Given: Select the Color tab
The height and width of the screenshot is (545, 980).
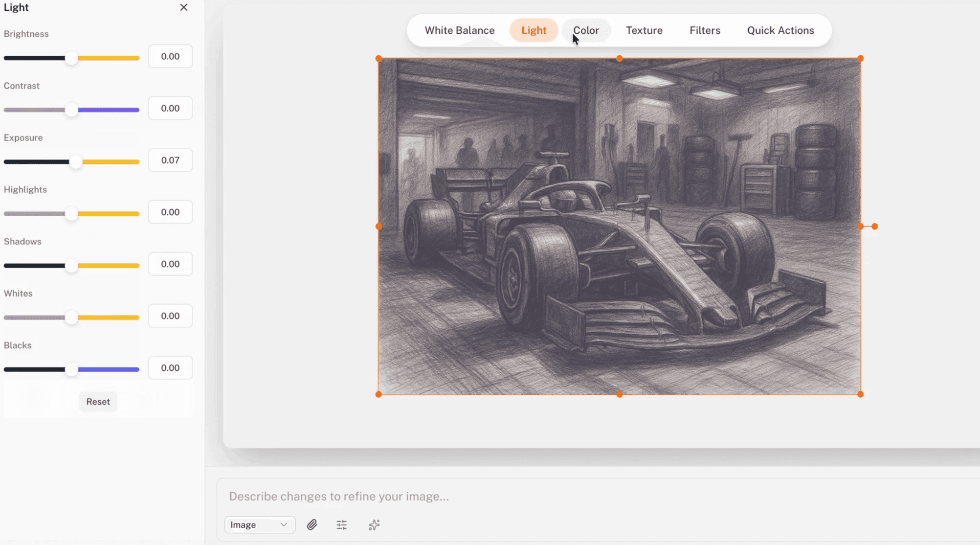Looking at the screenshot, I should pyautogui.click(x=586, y=30).
